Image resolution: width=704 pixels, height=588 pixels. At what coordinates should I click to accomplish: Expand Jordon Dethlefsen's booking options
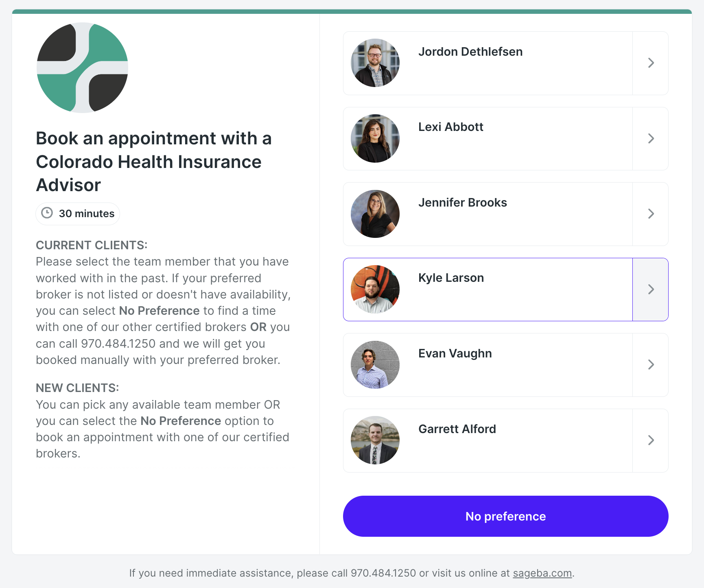[x=651, y=63]
